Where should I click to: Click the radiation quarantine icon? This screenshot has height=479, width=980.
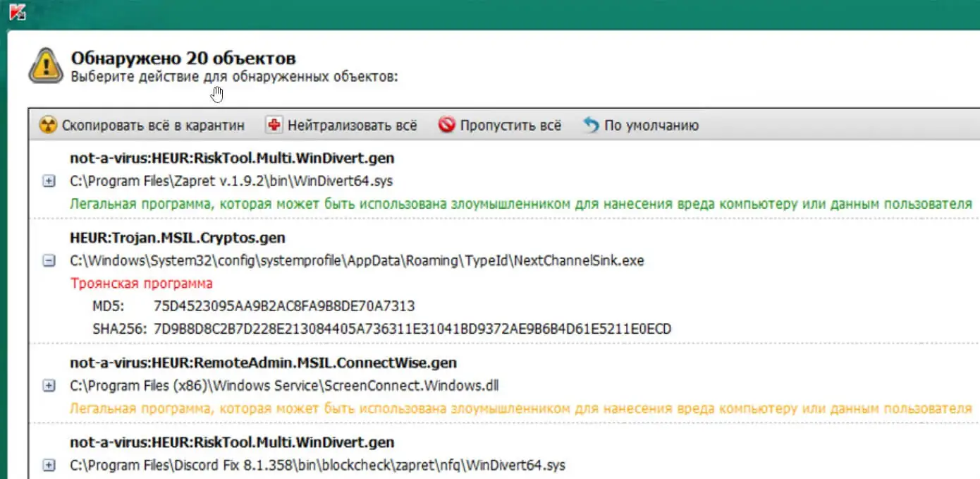click(48, 126)
